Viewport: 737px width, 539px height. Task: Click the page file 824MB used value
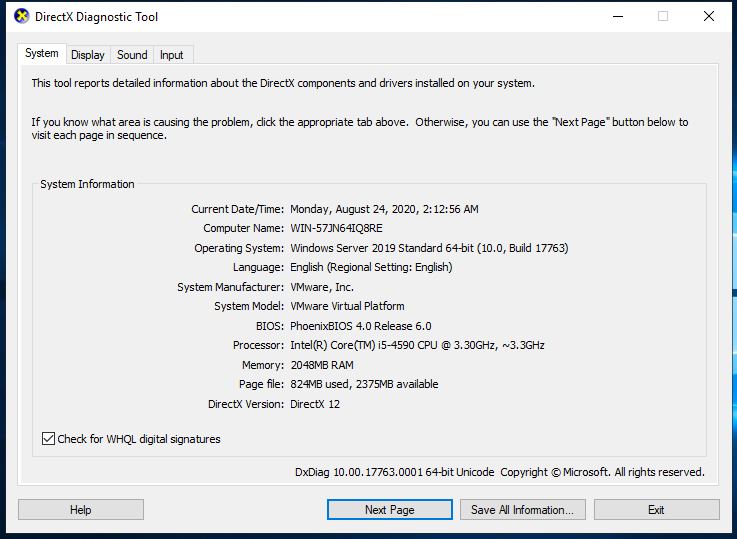364,384
